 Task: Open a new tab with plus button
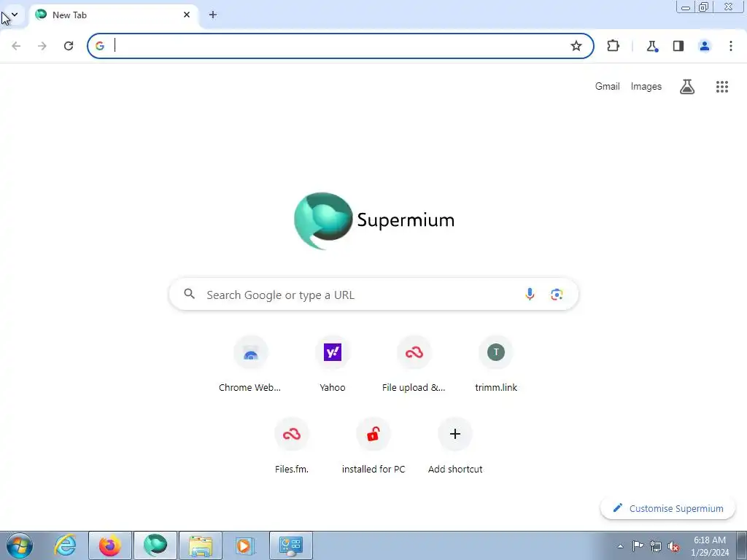click(x=213, y=15)
